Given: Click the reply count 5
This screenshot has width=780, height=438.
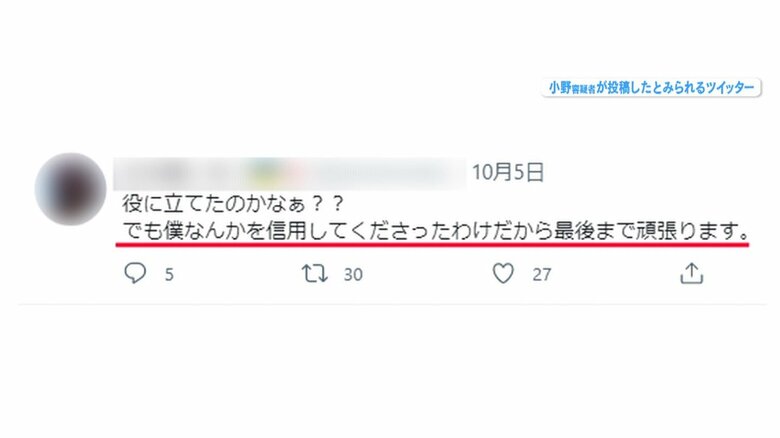Looking at the screenshot, I should click(169, 274).
